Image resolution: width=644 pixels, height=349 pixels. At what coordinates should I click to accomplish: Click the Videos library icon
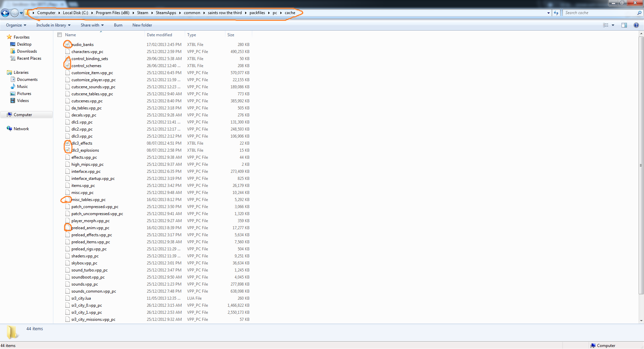13,101
